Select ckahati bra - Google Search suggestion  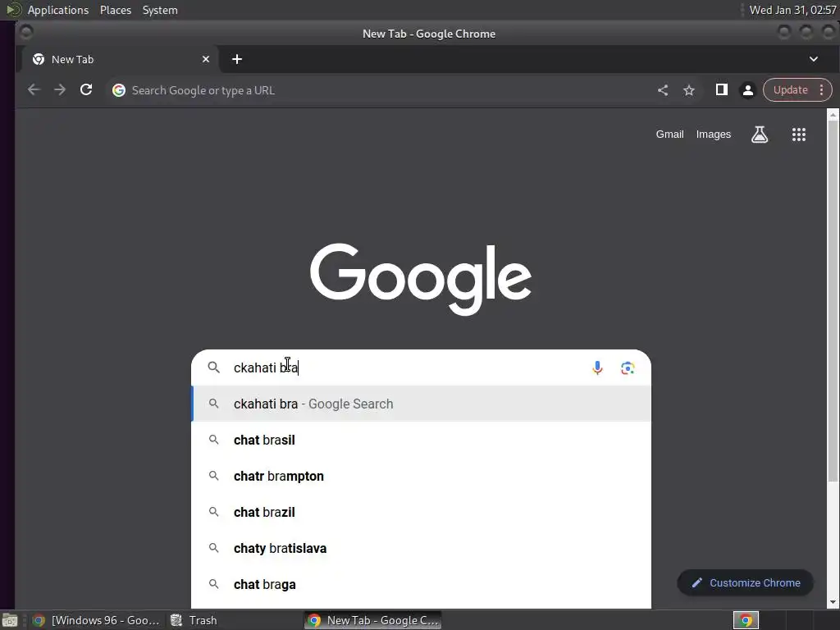[x=421, y=404]
